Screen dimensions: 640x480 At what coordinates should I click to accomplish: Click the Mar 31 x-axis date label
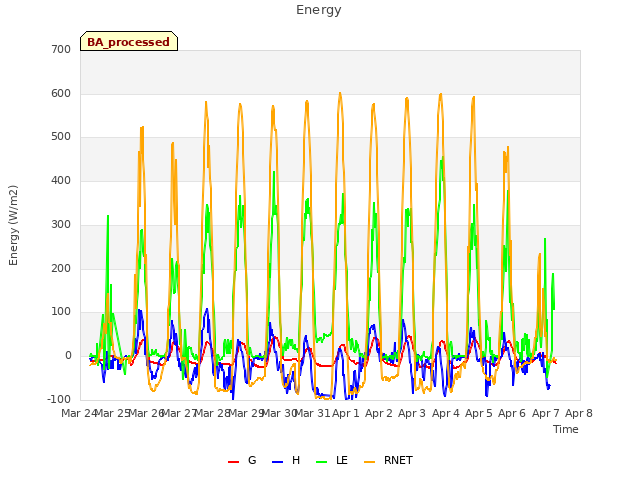click(x=312, y=413)
